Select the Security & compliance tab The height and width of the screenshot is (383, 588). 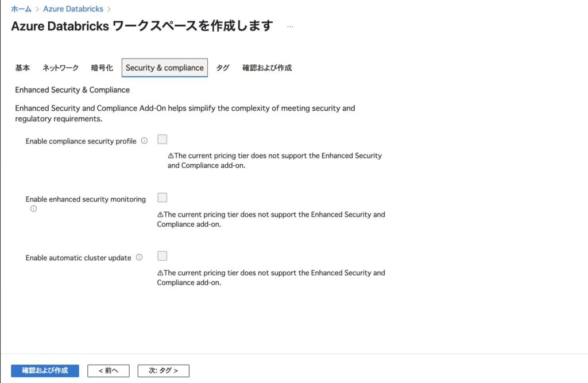click(x=165, y=68)
